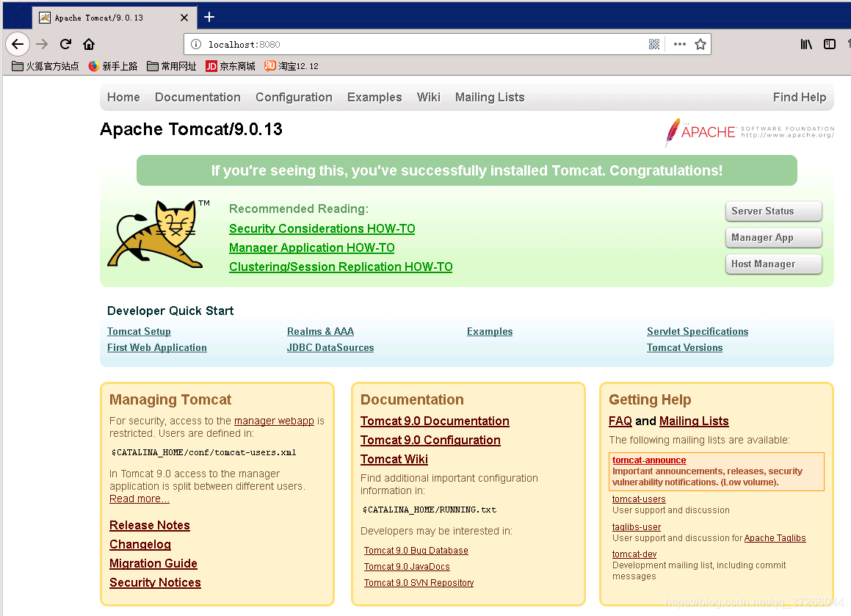
Task: Open tomcat-users mailing list link
Action: click(x=639, y=499)
